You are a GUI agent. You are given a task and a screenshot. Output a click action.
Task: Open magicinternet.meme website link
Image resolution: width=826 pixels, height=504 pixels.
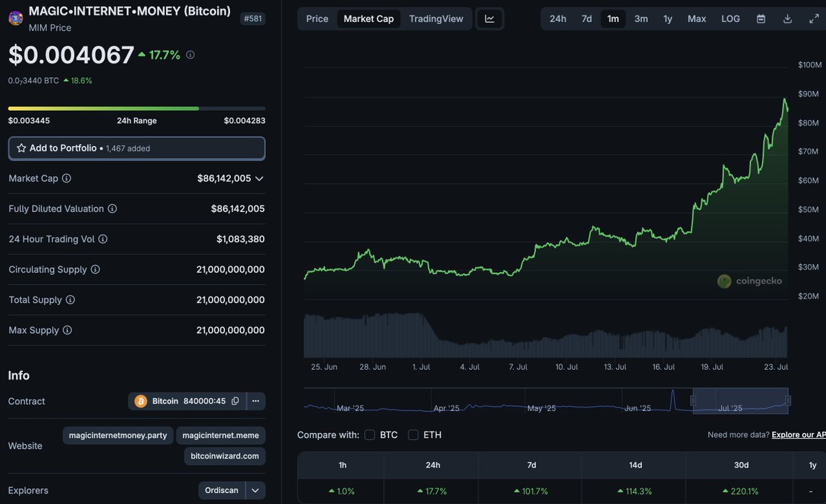220,436
